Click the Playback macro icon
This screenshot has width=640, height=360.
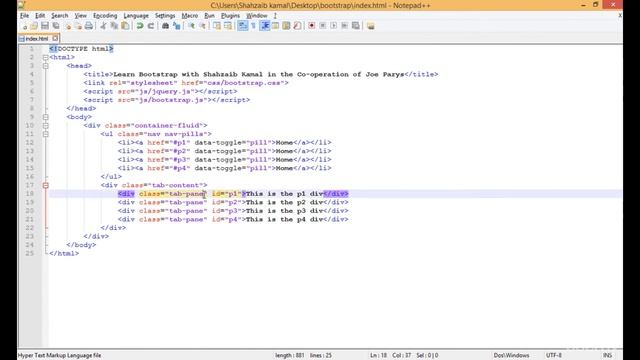333,26
